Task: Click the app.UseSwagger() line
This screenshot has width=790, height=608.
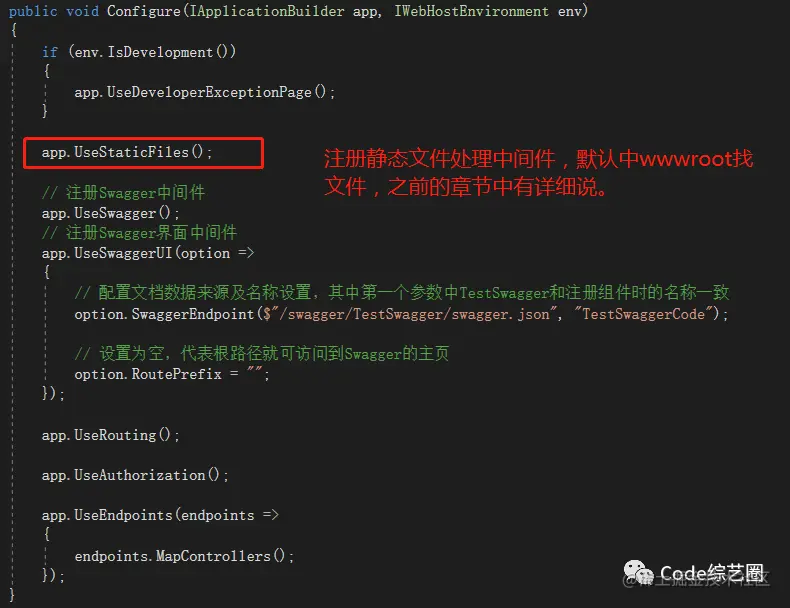Action: (110, 213)
